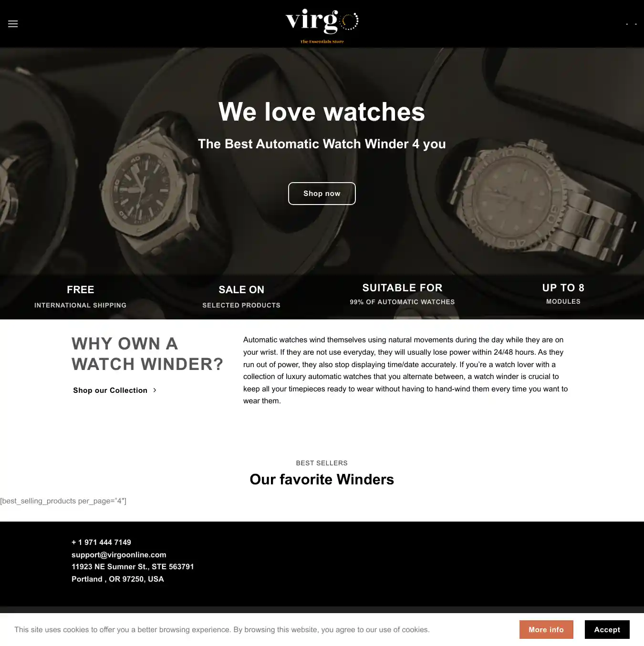This screenshot has width=644, height=646.
Task: Click More info about cookies
Action: point(546,630)
